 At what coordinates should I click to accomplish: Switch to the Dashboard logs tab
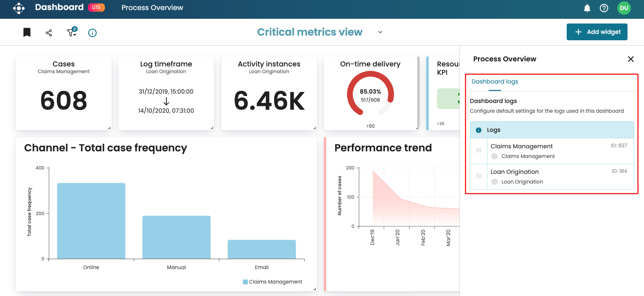[495, 82]
